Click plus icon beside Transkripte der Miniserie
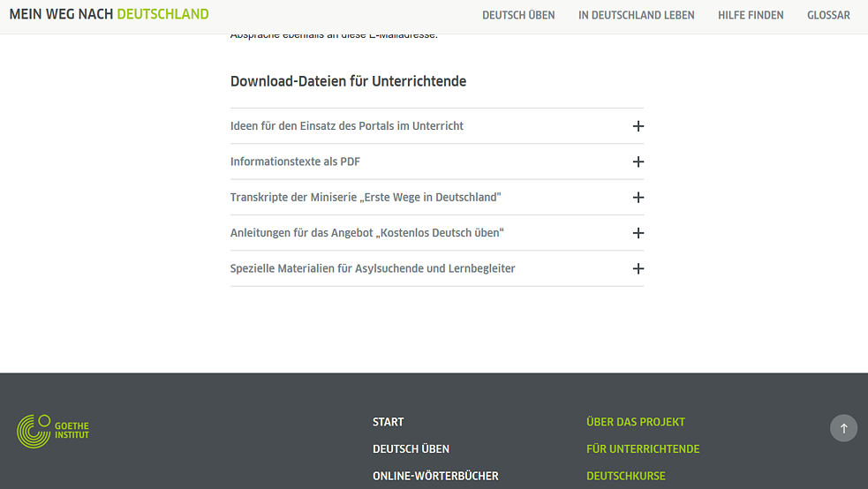 click(x=638, y=198)
